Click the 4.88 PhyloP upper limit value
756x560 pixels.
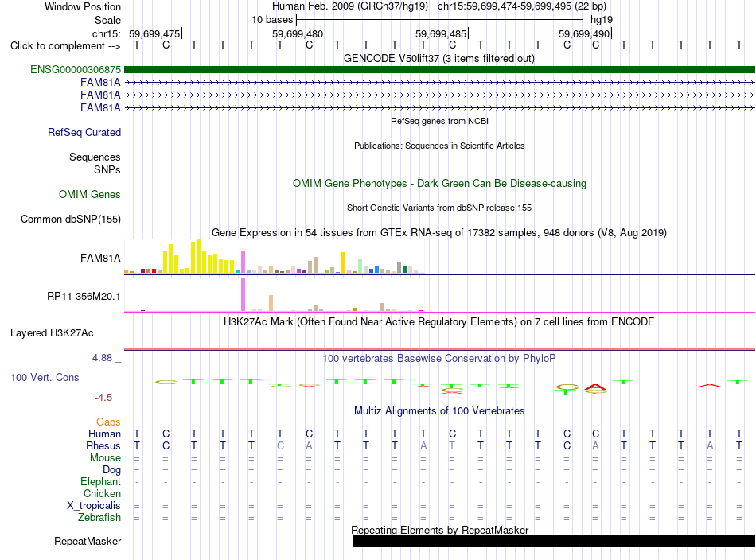coord(102,358)
